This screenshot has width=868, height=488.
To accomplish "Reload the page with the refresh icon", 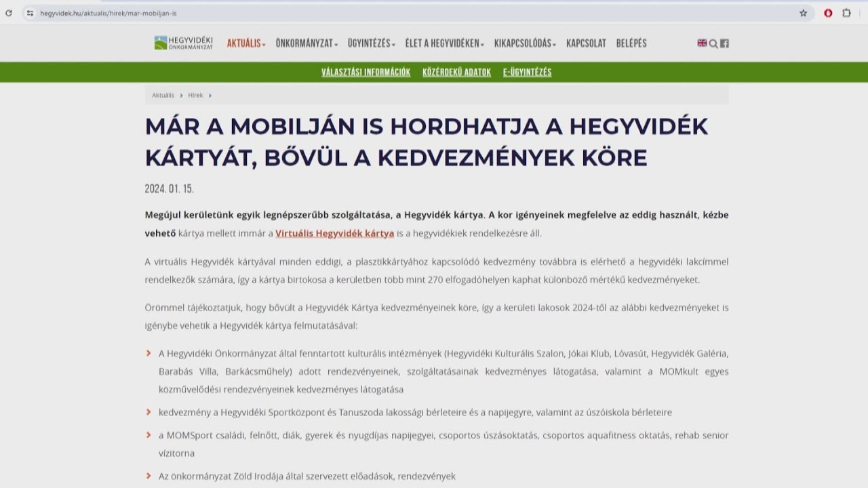I will point(9,13).
